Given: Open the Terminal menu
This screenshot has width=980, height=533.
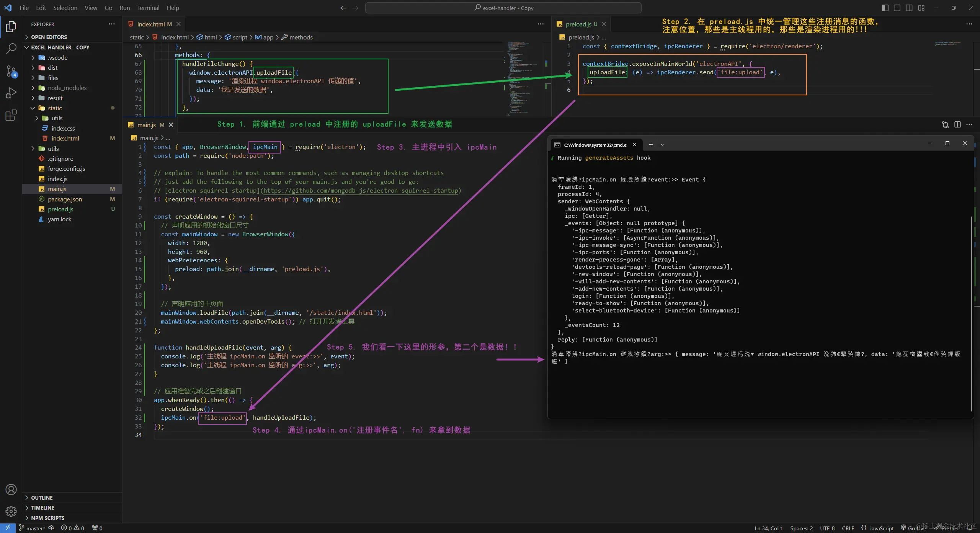Looking at the screenshot, I should coord(148,8).
